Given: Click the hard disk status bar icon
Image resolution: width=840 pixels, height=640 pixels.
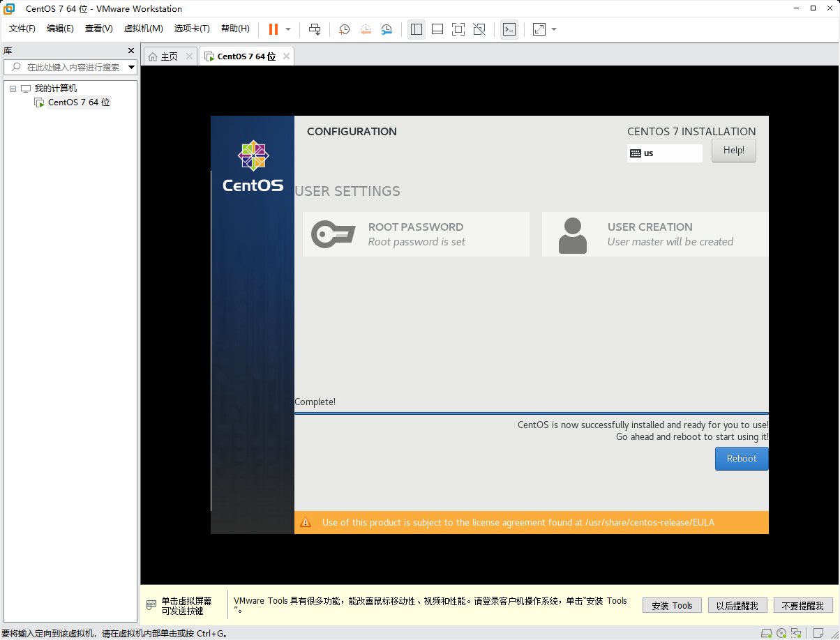Looking at the screenshot, I should [766, 633].
